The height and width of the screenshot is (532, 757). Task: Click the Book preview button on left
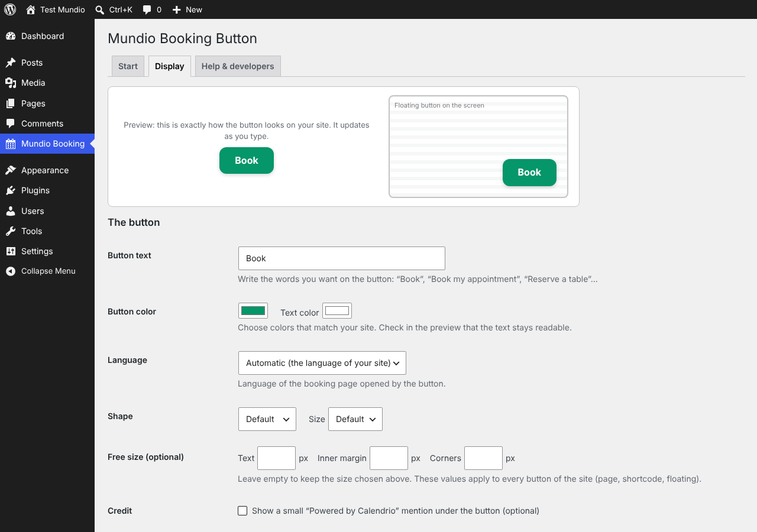pyautogui.click(x=247, y=161)
